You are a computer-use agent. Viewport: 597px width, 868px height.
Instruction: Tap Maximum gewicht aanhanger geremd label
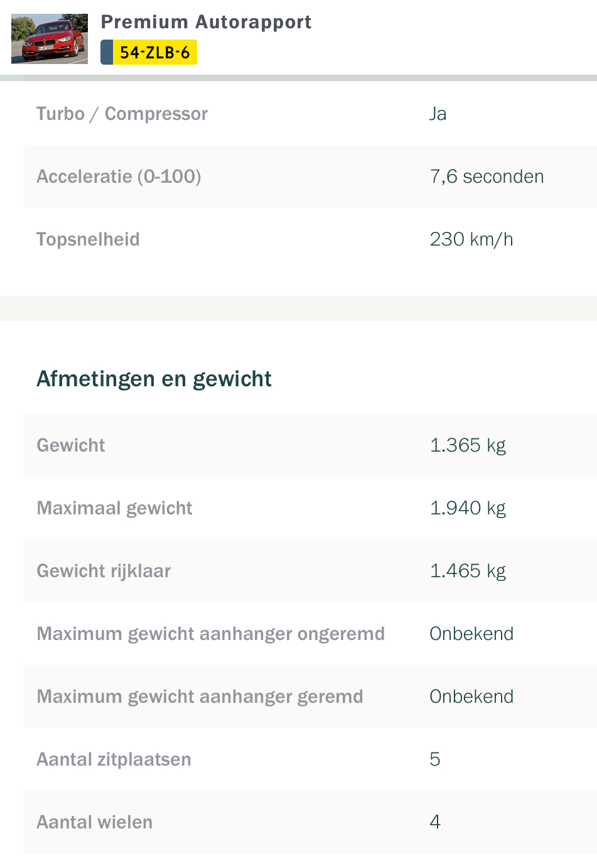point(200,697)
